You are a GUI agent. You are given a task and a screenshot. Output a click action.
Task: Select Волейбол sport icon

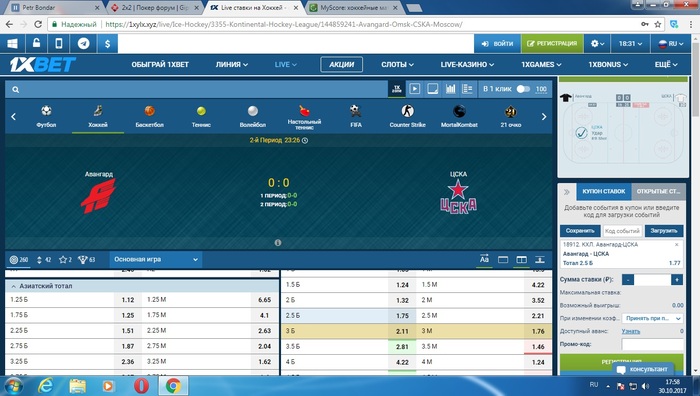pyautogui.click(x=253, y=116)
